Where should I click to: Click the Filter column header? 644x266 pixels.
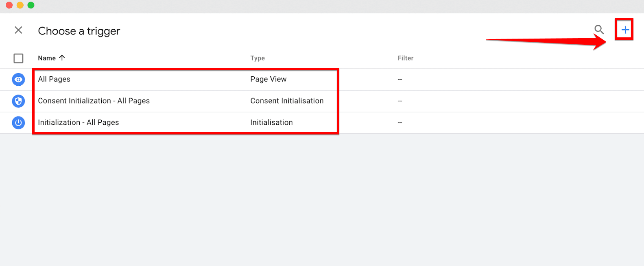(x=405, y=58)
